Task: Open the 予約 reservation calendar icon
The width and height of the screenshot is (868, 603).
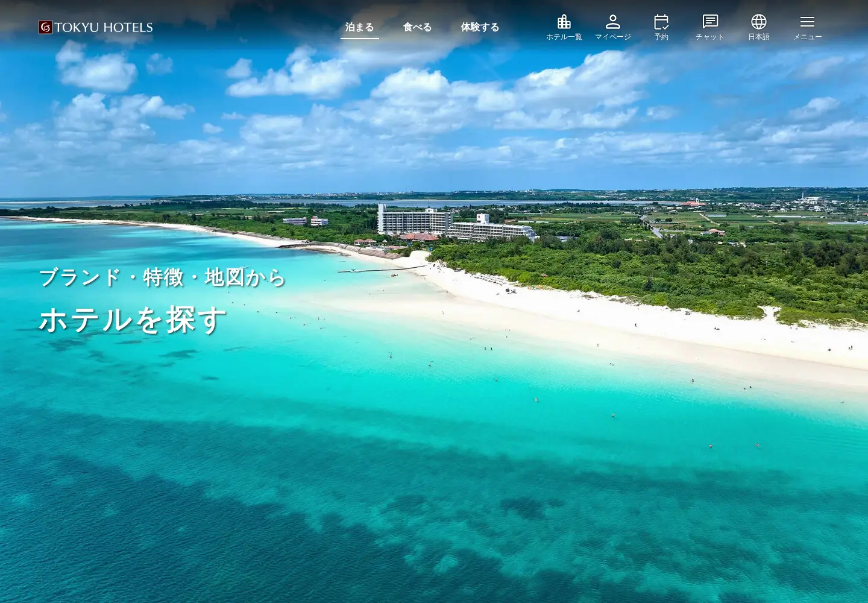Action: coord(661,28)
